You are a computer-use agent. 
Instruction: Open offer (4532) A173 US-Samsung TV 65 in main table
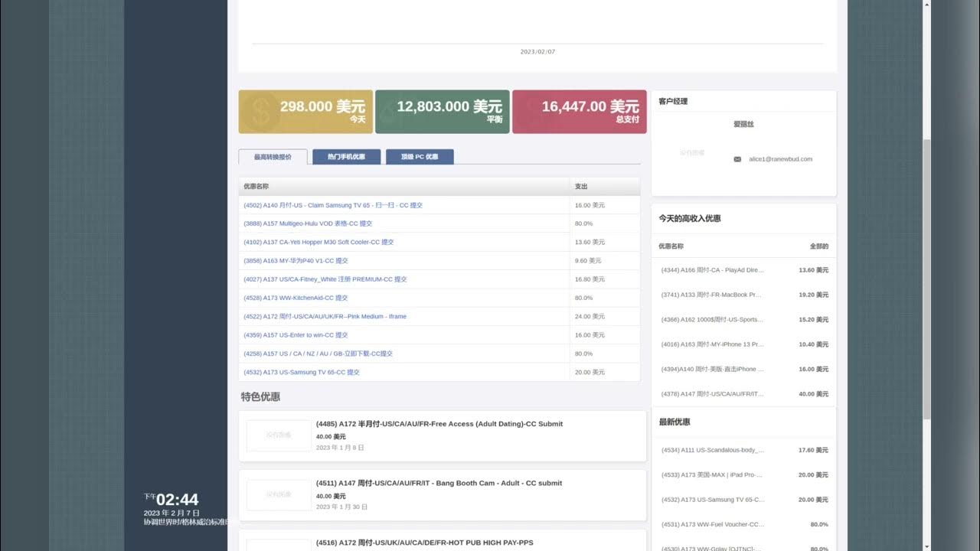pos(302,372)
